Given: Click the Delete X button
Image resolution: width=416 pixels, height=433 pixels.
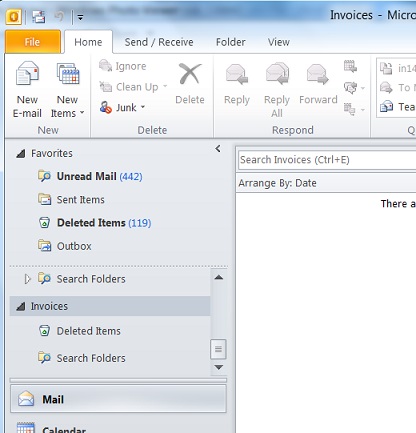Looking at the screenshot, I should 190,83.
